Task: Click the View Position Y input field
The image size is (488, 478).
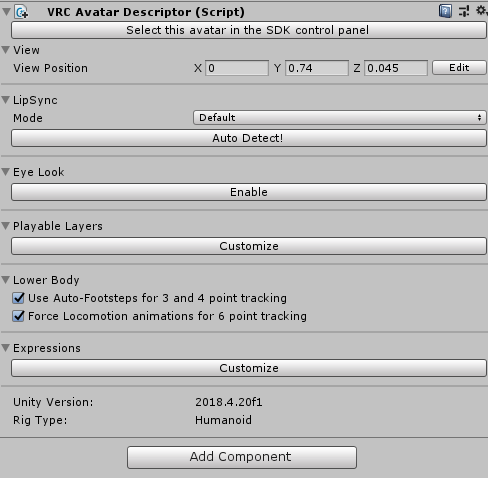Action: (317, 68)
